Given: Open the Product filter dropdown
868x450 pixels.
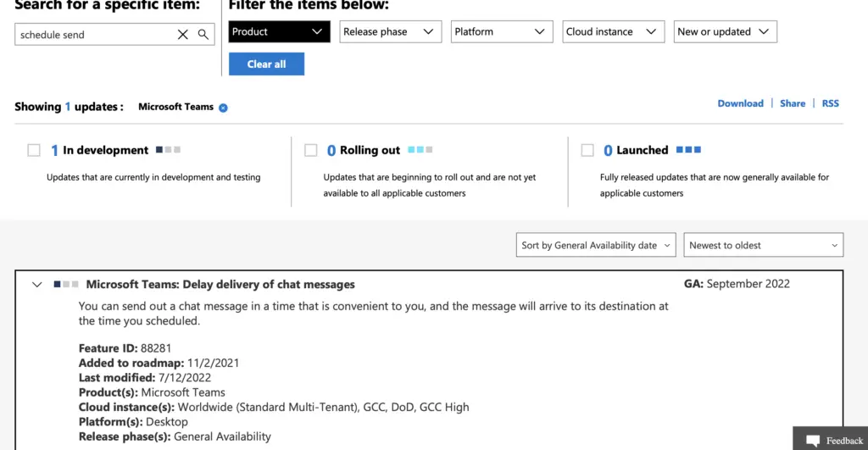Looking at the screenshot, I should pos(279,31).
